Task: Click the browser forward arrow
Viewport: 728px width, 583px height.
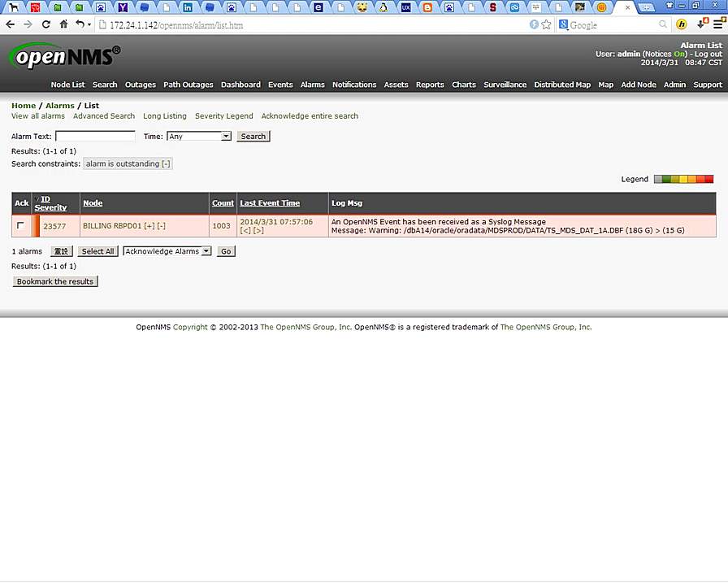Action: (x=28, y=24)
